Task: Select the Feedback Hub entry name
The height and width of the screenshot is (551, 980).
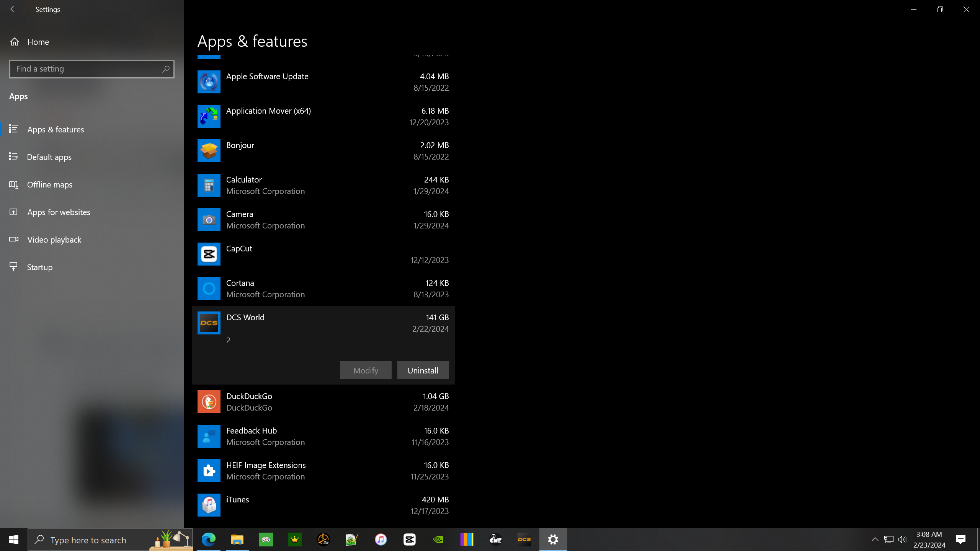Action: (x=252, y=431)
